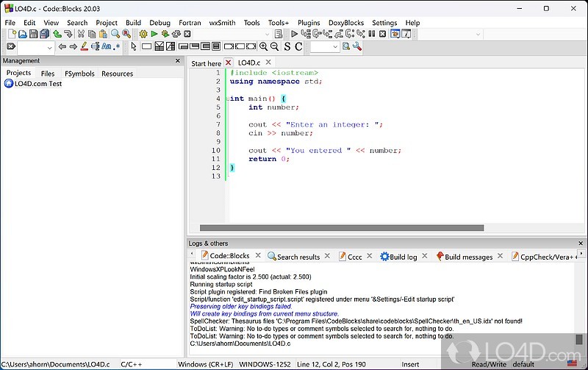Create a new file with toolbar icon

coord(12,34)
